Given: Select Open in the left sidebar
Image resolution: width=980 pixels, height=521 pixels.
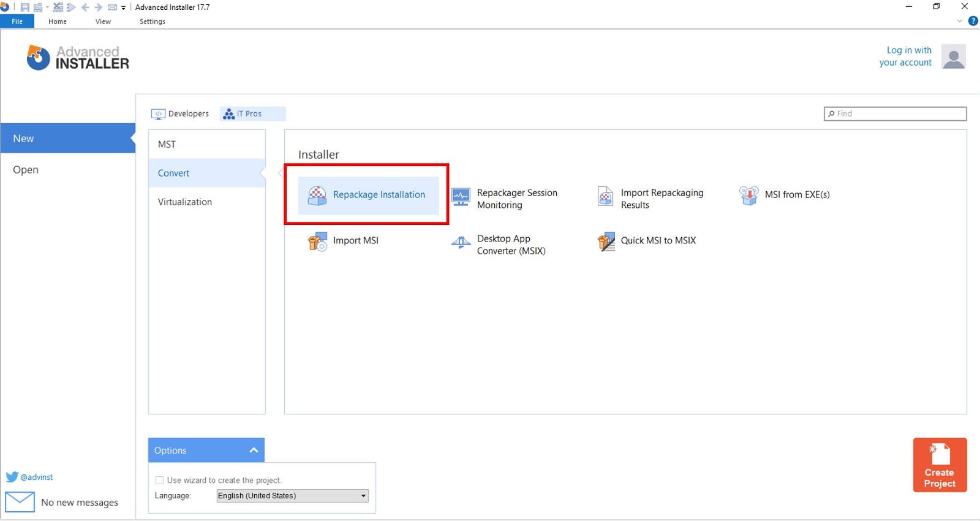Looking at the screenshot, I should coord(67,170).
